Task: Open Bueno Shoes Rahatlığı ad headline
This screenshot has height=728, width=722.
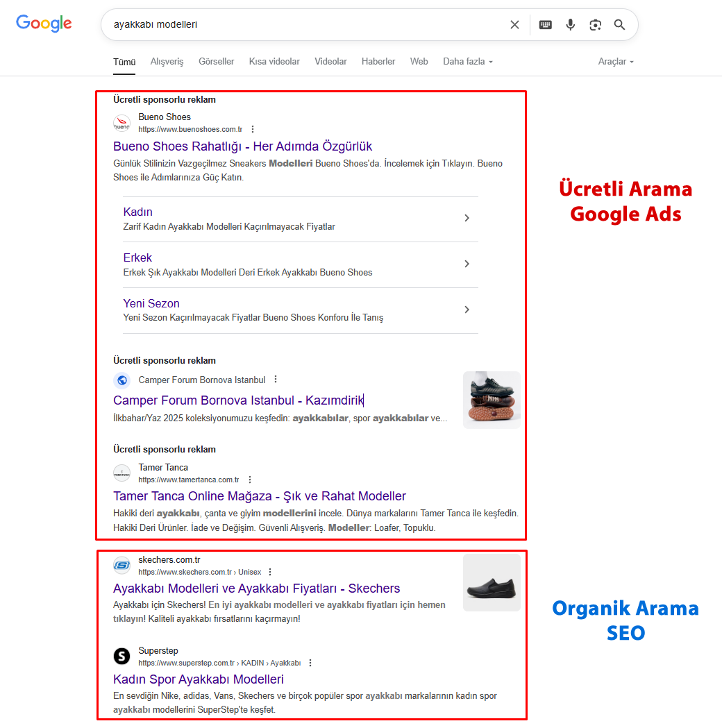Action: point(242,146)
